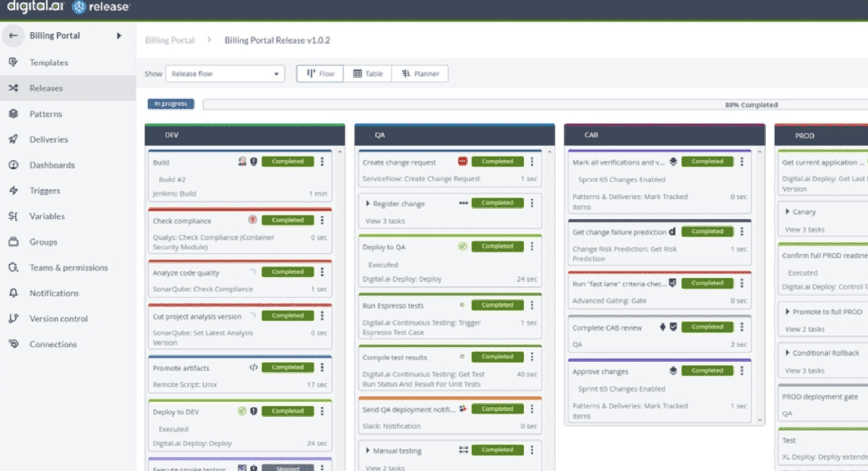Click the Version control branch icon
Image resolution: width=868 pixels, height=471 pixels.
(14, 319)
